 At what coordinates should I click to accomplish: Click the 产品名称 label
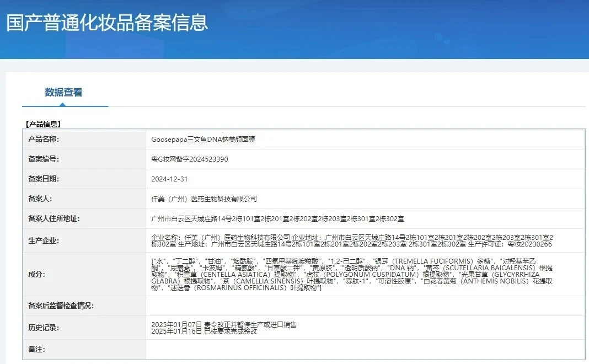(44, 139)
